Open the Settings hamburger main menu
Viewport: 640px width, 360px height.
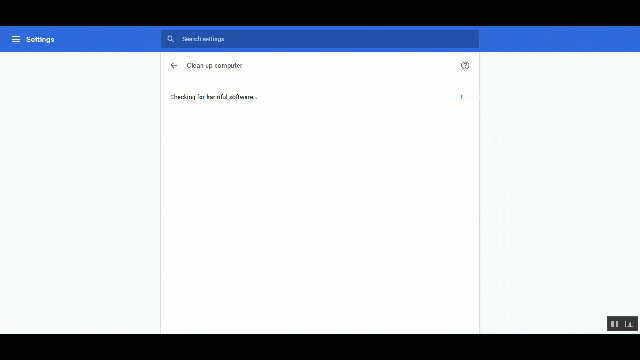pyautogui.click(x=16, y=39)
